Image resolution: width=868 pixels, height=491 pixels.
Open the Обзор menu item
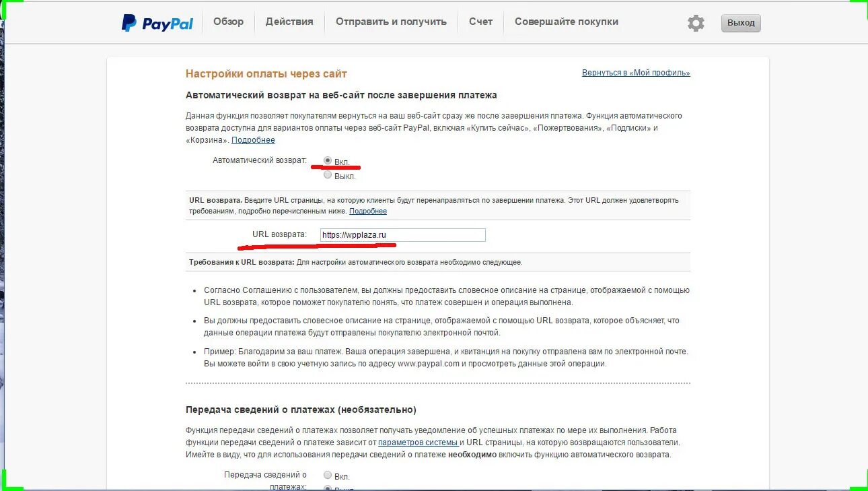point(228,22)
